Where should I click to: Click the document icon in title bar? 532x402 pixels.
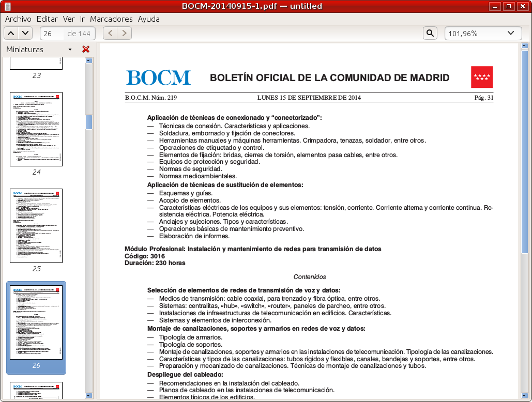pyautogui.click(x=7, y=6)
